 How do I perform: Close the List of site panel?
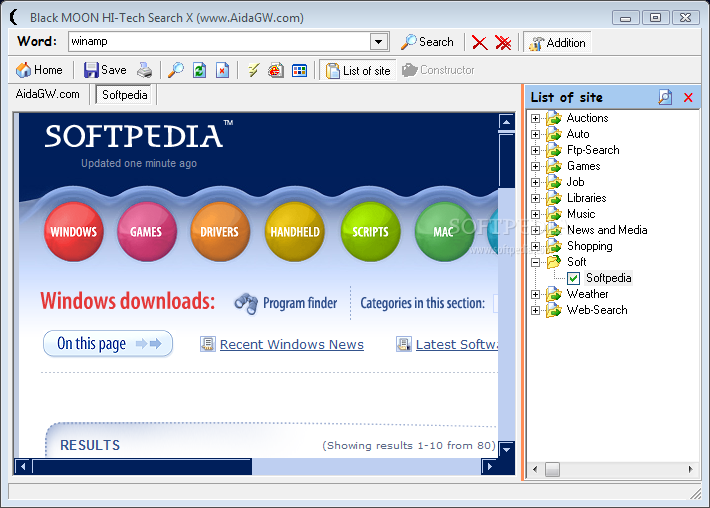(x=688, y=97)
